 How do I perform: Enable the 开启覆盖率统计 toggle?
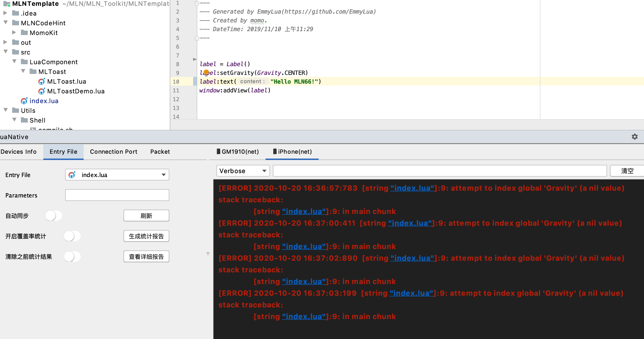point(72,236)
